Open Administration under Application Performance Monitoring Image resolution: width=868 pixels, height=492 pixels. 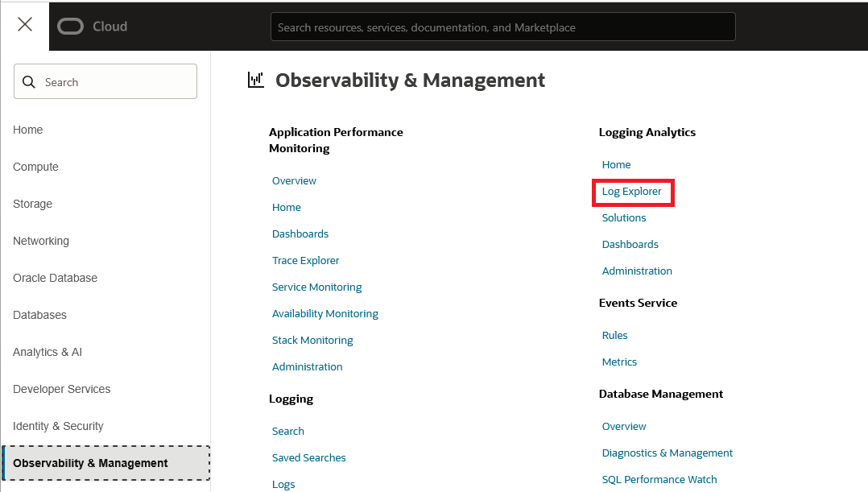(x=308, y=367)
